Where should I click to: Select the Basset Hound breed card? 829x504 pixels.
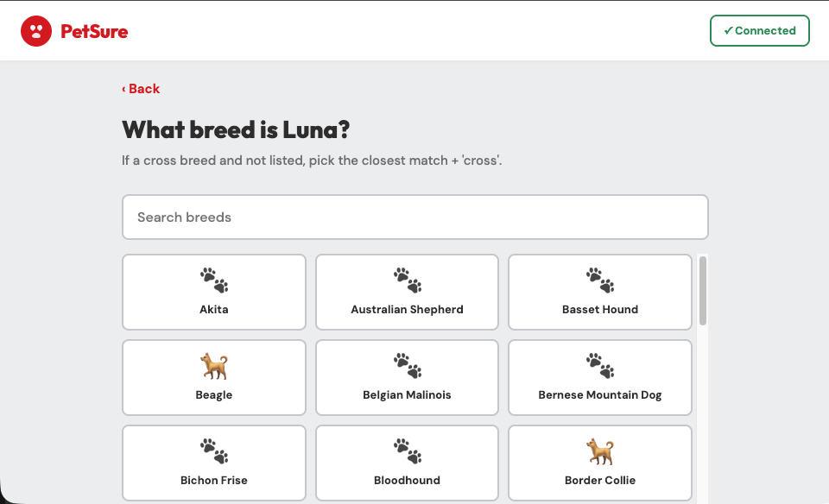click(599, 292)
